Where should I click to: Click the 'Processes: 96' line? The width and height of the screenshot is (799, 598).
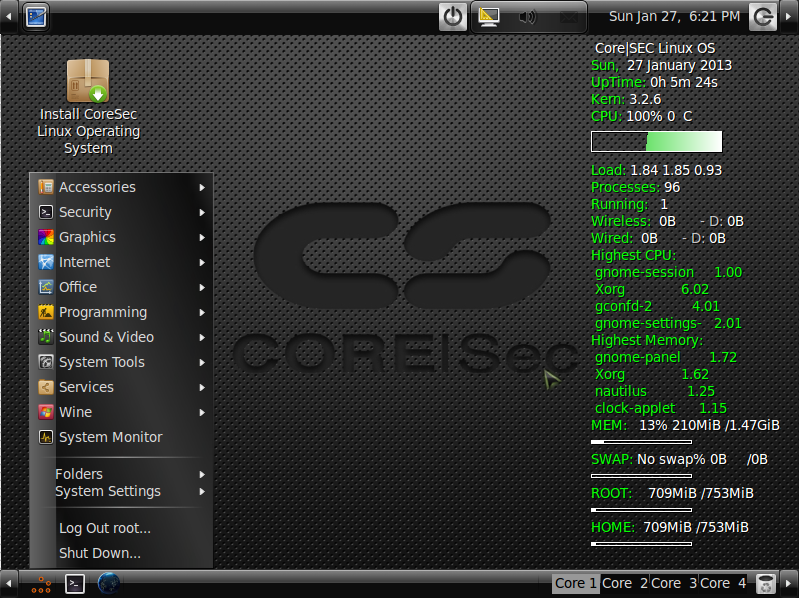click(x=635, y=187)
